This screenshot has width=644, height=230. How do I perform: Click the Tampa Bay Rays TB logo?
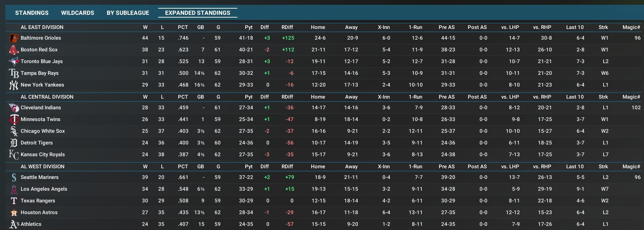click(x=14, y=73)
